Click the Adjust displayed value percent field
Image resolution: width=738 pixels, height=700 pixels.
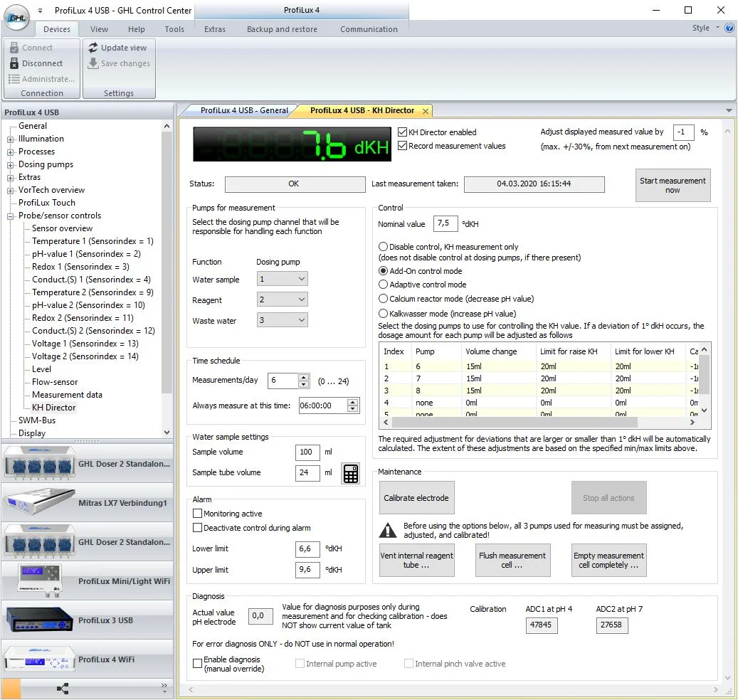tap(683, 132)
